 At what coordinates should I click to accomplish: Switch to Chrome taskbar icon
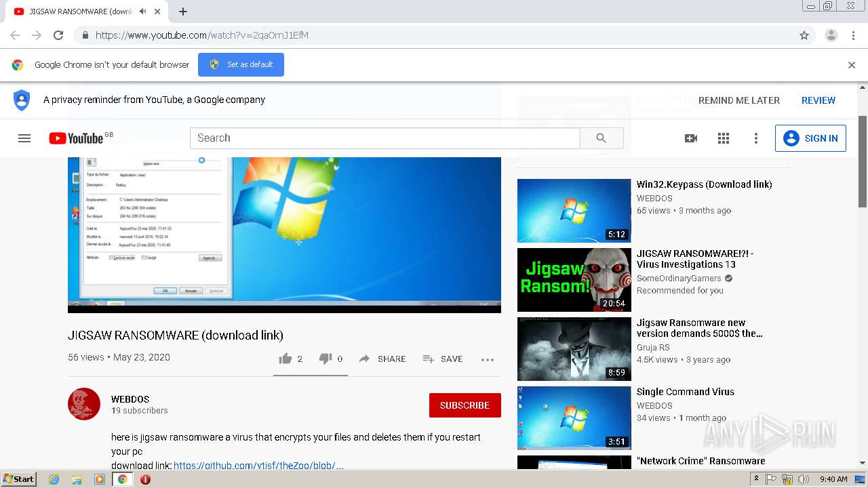pos(122,479)
